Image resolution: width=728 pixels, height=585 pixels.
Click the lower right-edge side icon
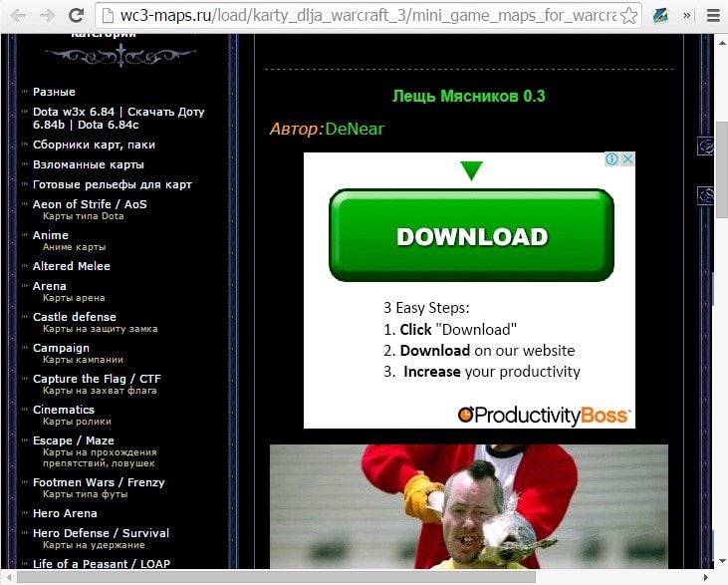[x=706, y=195]
